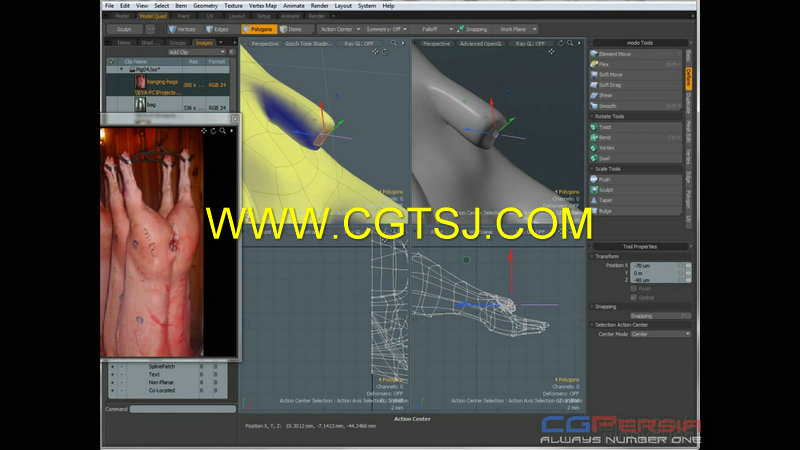Click pan icon in image preview window
Image resolution: width=800 pixels, height=450 pixels.
[204, 131]
